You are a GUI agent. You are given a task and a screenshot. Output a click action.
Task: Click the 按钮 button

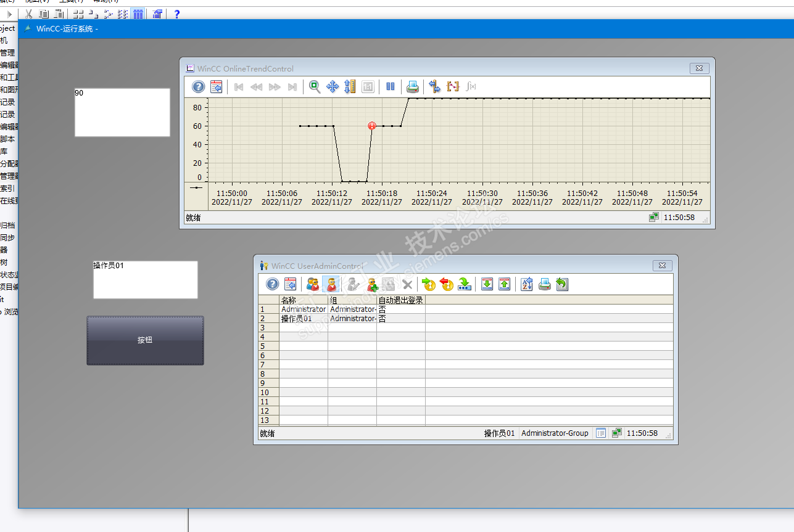[145, 340]
